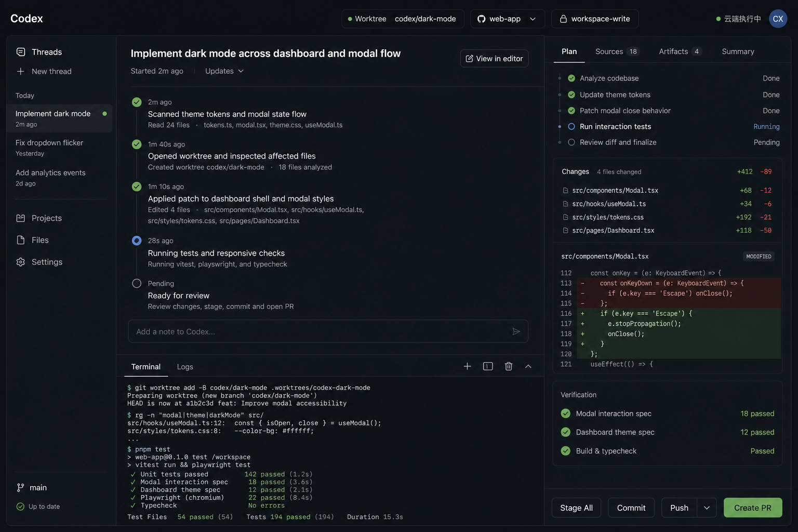Viewport: 798px width, 532px height.
Task: Switch to the Plan tab
Action: click(x=569, y=51)
